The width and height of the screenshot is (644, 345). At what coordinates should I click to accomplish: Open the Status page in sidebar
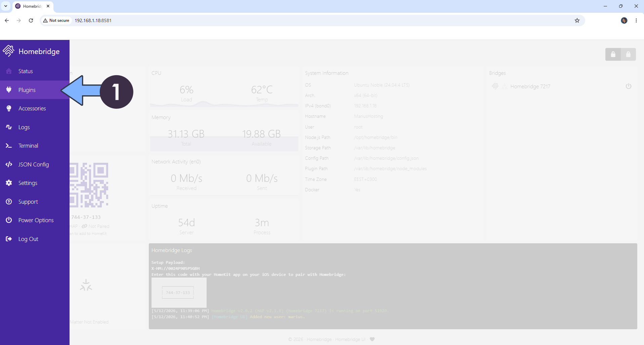click(x=35, y=71)
